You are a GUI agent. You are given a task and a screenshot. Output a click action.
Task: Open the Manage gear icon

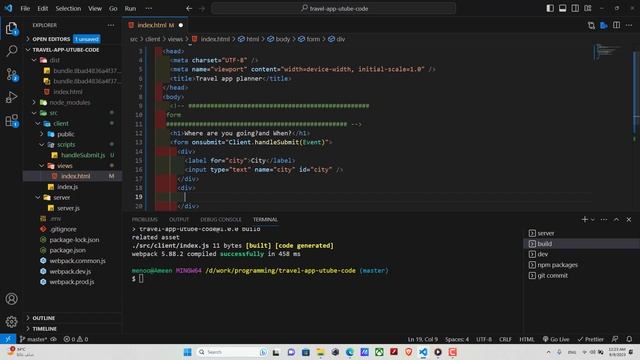pyautogui.click(x=11, y=322)
